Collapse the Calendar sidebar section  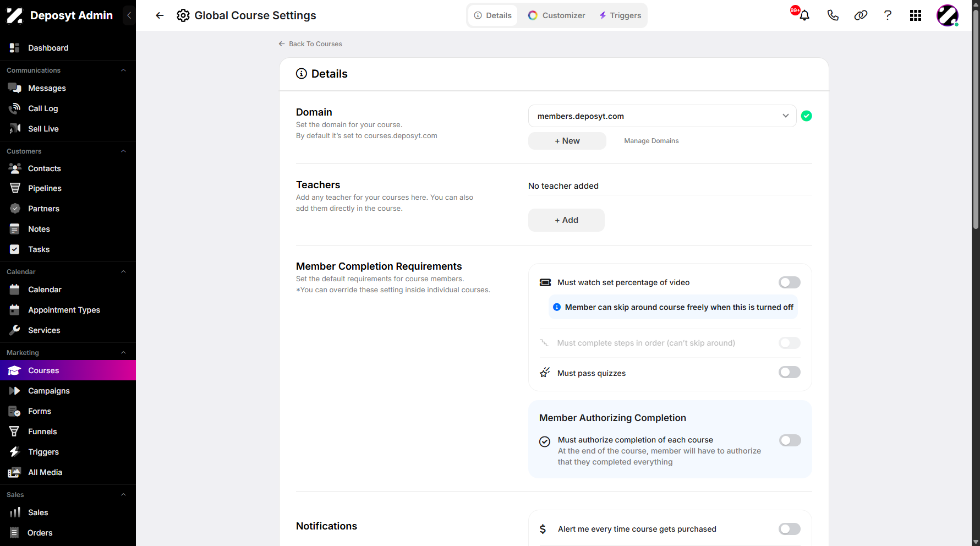[x=123, y=272]
